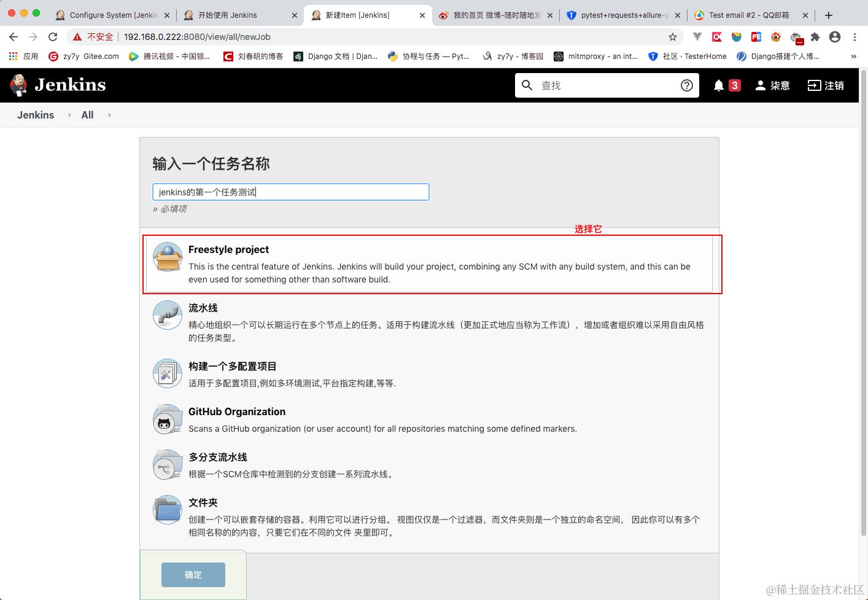Open the 协程与任务 Python bookmark
868x600 pixels.
[428, 56]
